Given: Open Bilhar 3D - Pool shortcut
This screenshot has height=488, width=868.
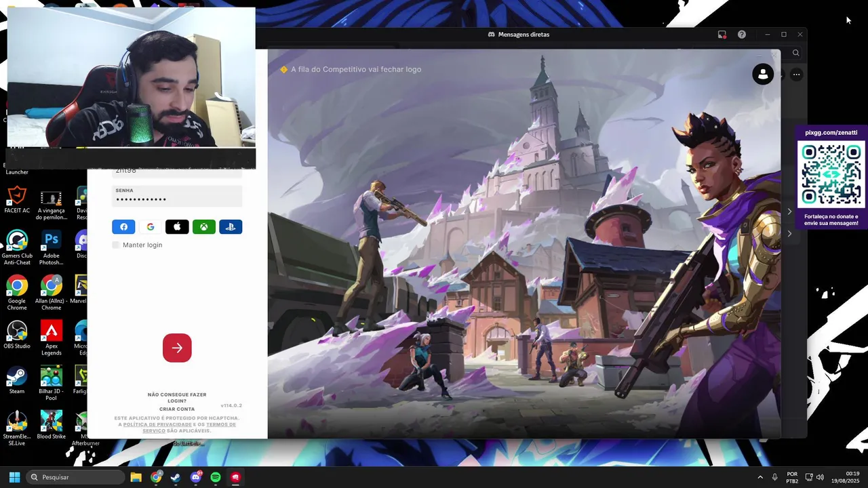Looking at the screenshot, I should pos(51,384).
